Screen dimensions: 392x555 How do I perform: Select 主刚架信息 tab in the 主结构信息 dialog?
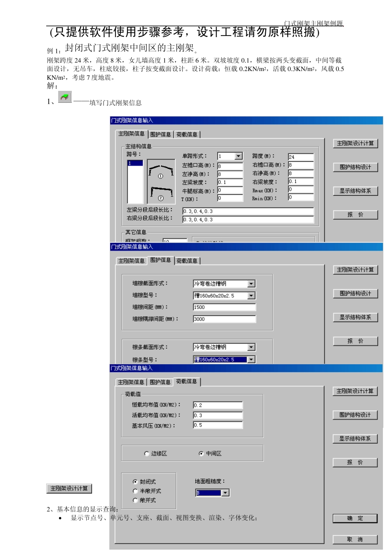131,133
